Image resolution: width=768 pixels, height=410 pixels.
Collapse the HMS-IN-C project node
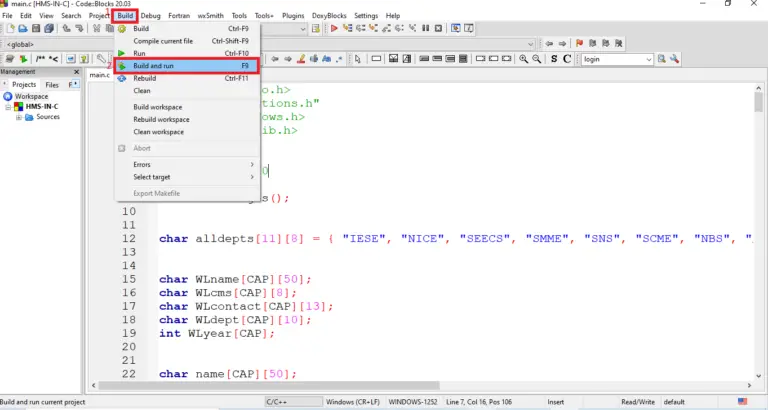(x=8, y=107)
